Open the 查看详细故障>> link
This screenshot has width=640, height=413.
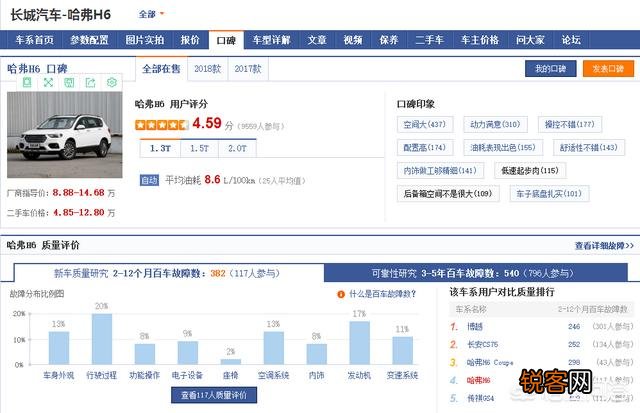(x=604, y=246)
